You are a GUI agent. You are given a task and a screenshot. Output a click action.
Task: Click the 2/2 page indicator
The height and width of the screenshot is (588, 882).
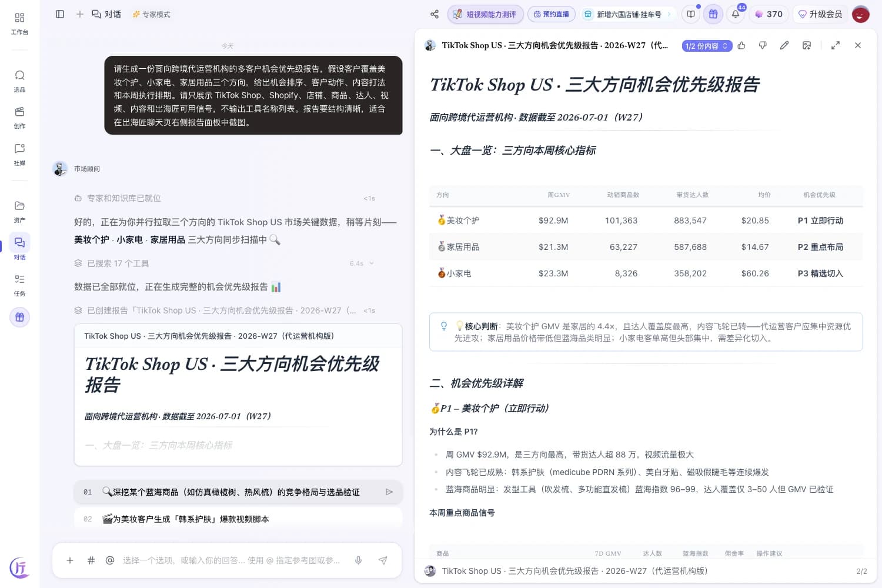coord(861,571)
